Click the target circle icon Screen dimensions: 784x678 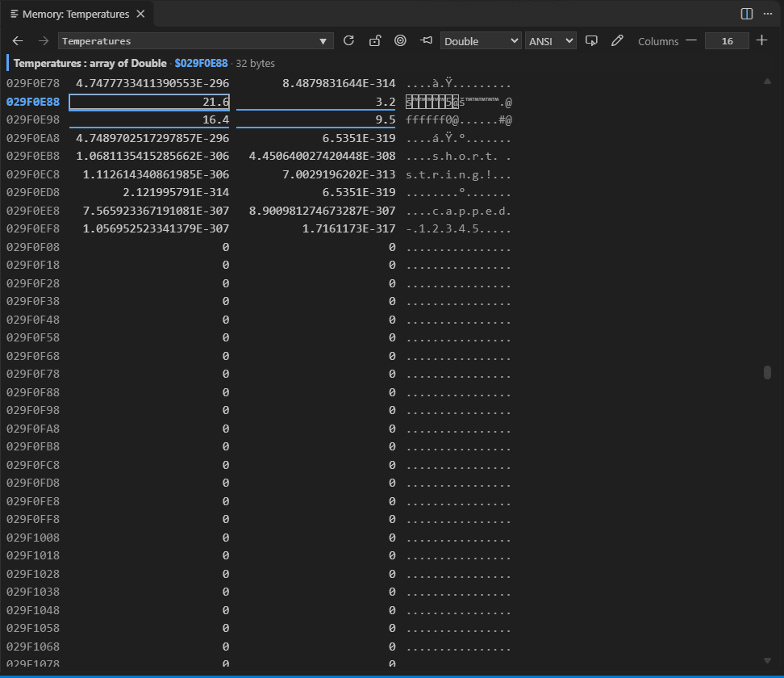401,41
